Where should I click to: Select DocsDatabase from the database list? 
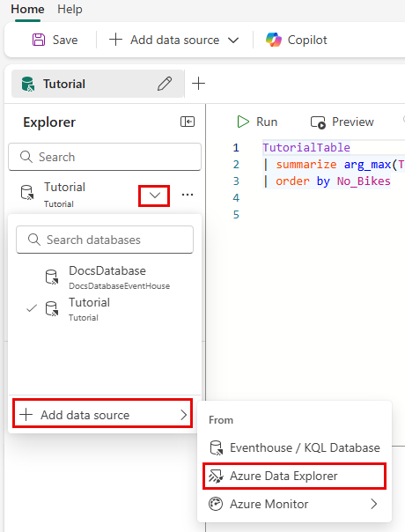click(105, 277)
